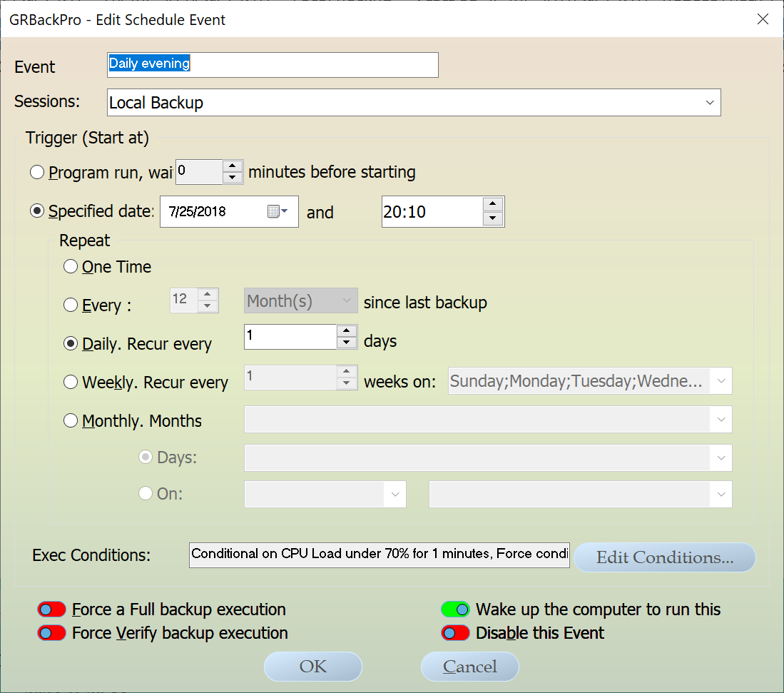Toggle Force Verify backup execution
Screen dimensions: 784x693
[x=51, y=633]
